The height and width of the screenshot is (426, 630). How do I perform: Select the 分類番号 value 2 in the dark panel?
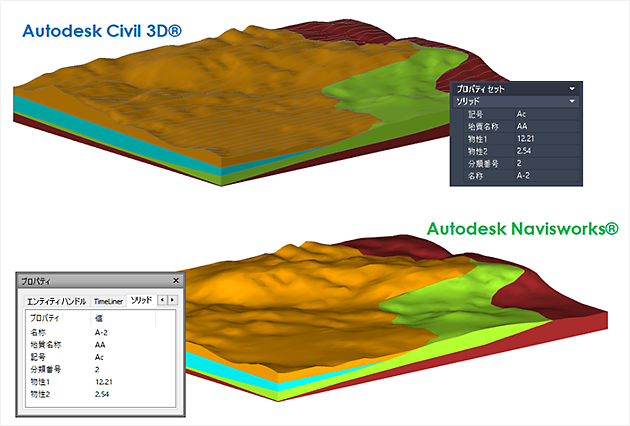coord(519,163)
